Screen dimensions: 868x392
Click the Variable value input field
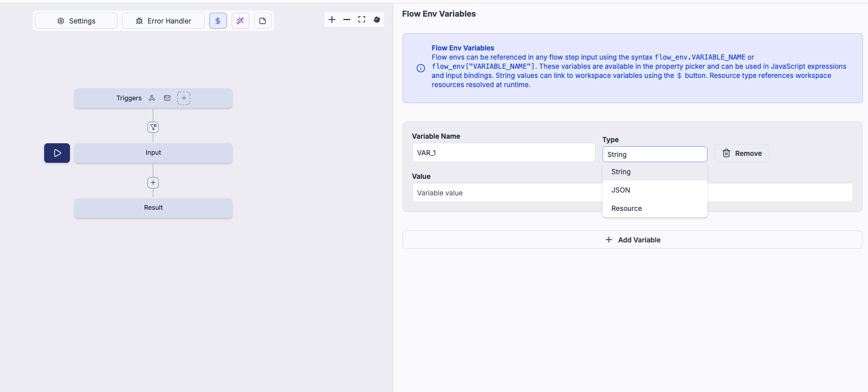[x=505, y=193]
